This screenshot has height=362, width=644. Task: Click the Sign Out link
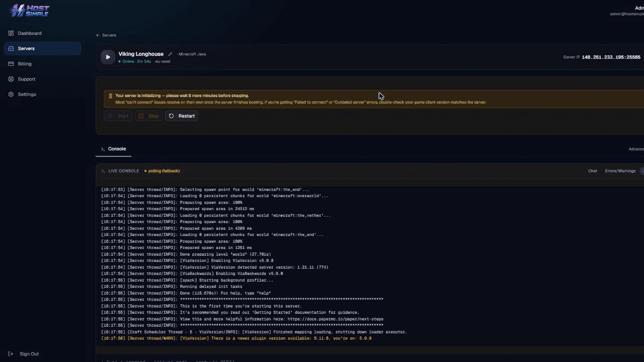(x=29, y=354)
